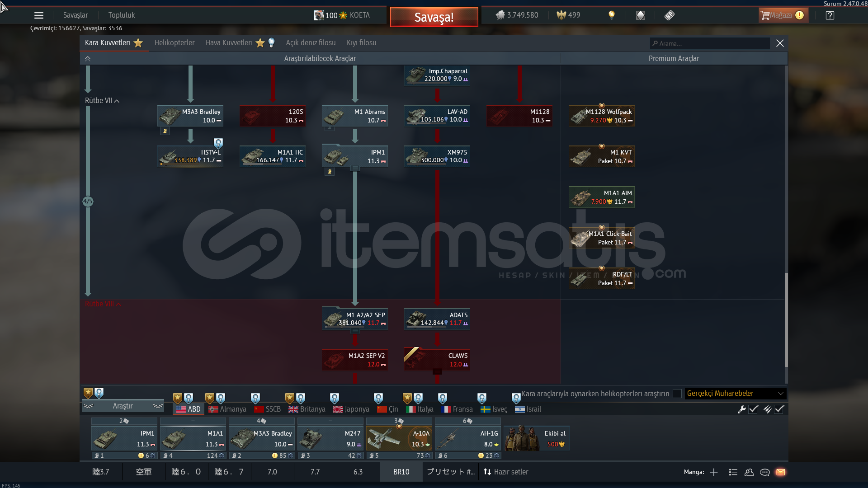Select the BR10 preset
Image resolution: width=868 pixels, height=488 pixels.
tap(401, 472)
